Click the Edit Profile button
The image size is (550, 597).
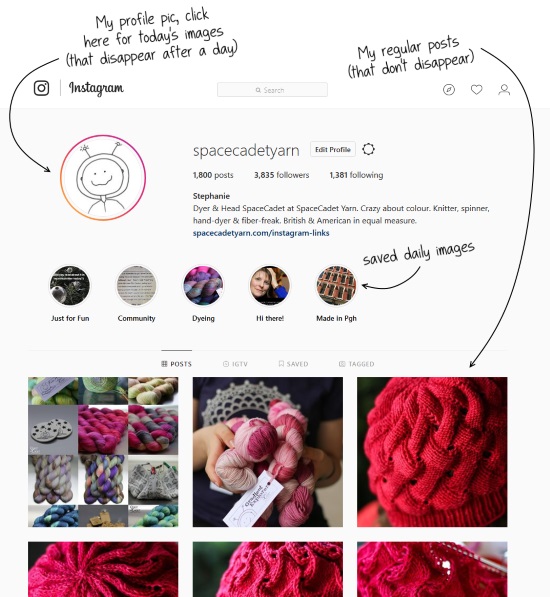(333, 149)
